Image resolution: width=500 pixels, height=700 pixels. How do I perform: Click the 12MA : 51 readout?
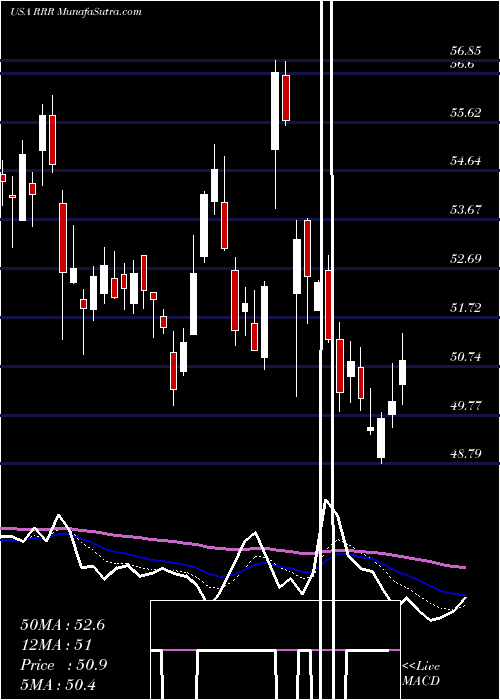pos(56,645)
